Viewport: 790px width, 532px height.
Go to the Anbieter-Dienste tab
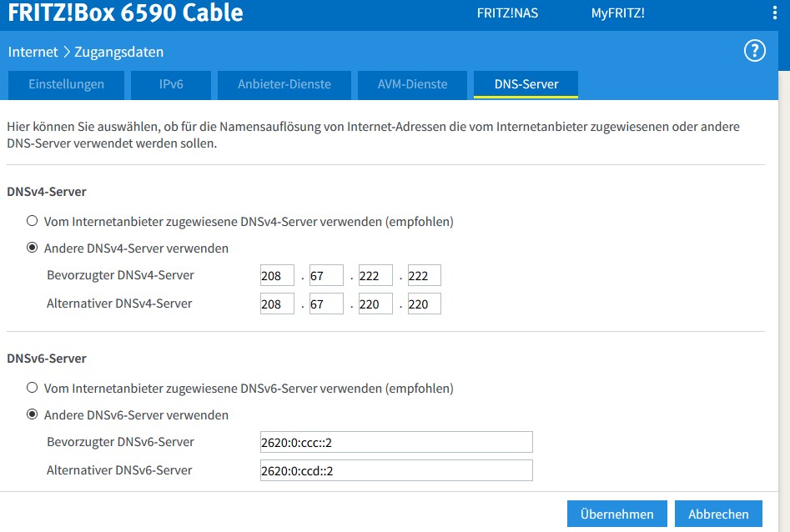[284, 84]
